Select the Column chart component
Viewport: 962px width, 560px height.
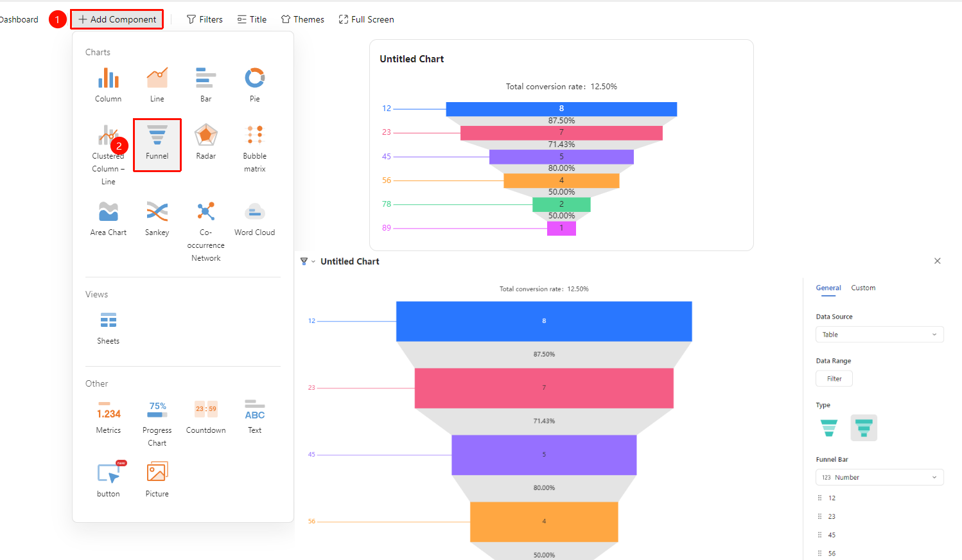coord(109,85)
